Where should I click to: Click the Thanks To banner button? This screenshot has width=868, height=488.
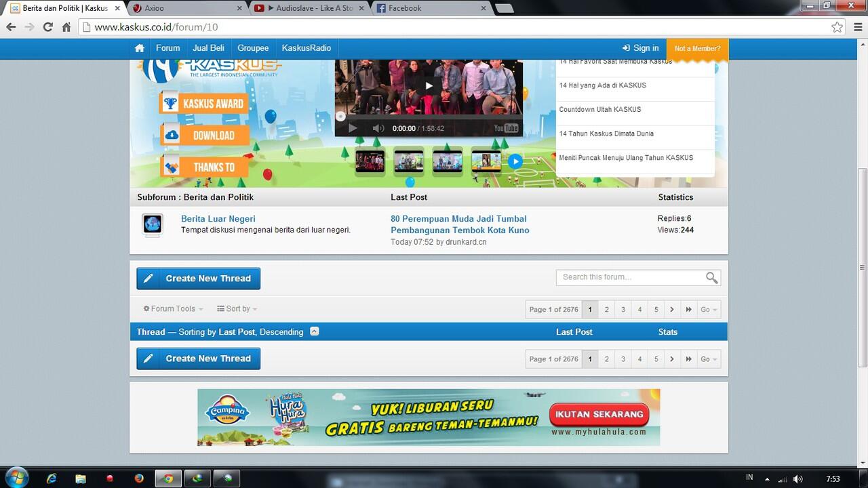pos(204,167)
